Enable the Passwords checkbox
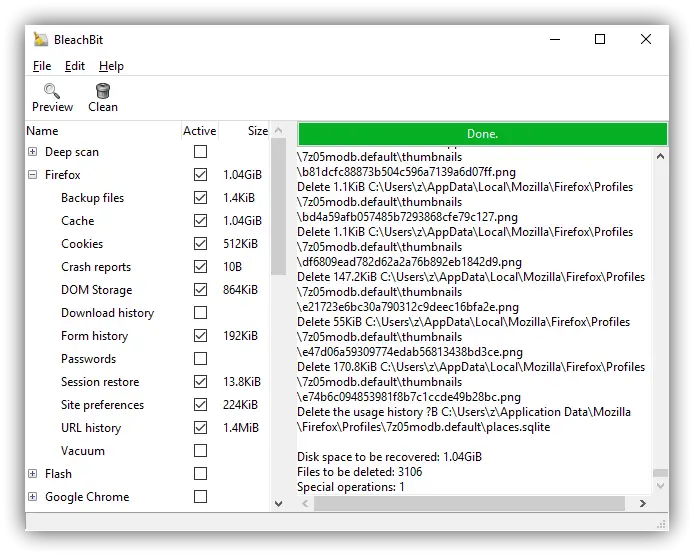694x556 pixels. click(200, 359)
